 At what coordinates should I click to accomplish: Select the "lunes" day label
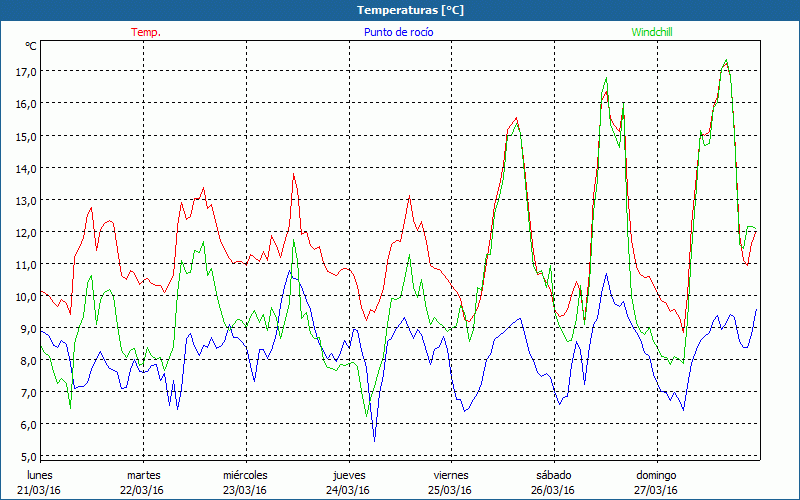coord(39,475)
